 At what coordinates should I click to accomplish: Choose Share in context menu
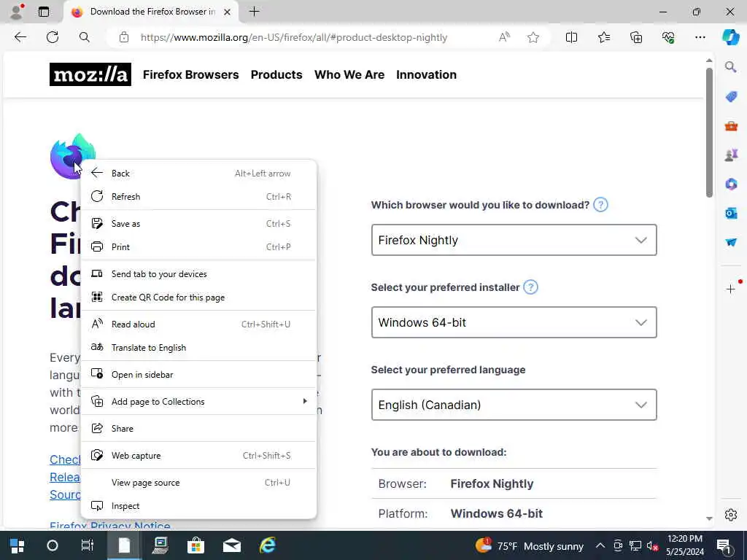[198, 428]
